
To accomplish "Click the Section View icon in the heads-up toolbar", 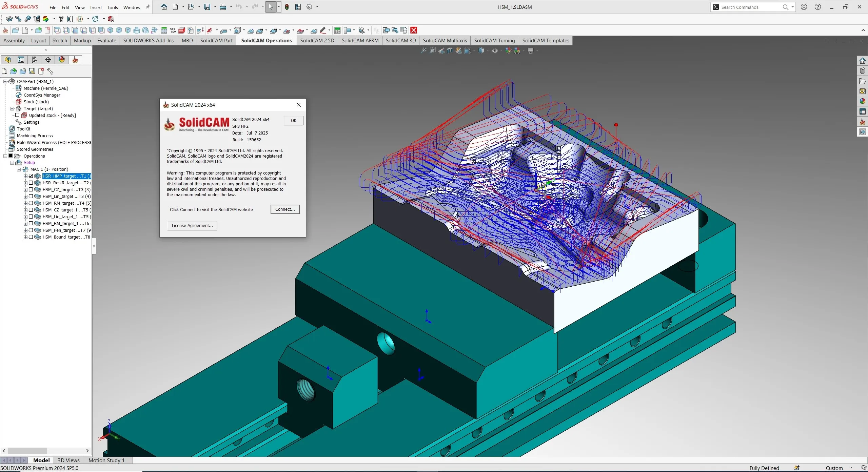I will click(450, 50).
